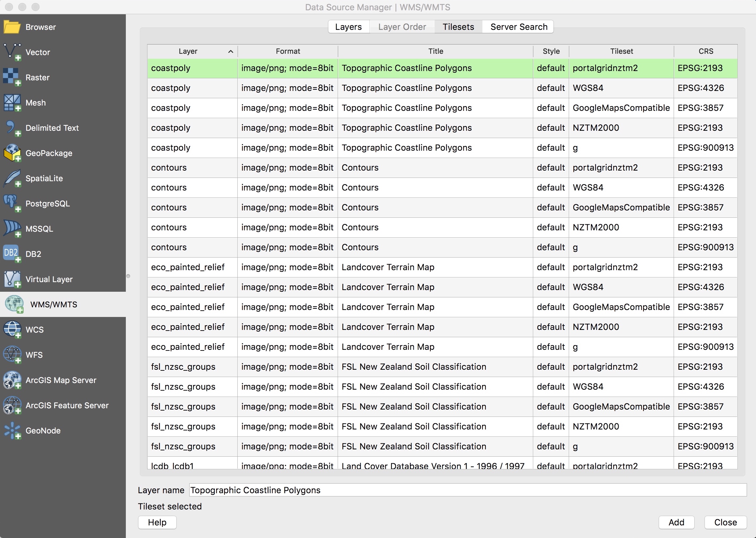Open the GeoPackage box icon
Image resolution: width=756 pixels, height=538 pixels.
(12, 153)
